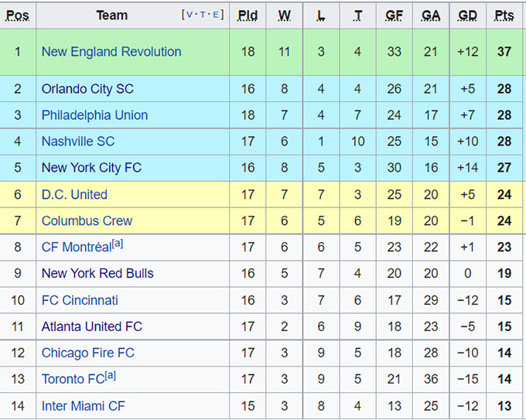The height and width of the screenshot is (420, 526).
Task: Click the V (view template) link
Action: (x=189, y=15)
